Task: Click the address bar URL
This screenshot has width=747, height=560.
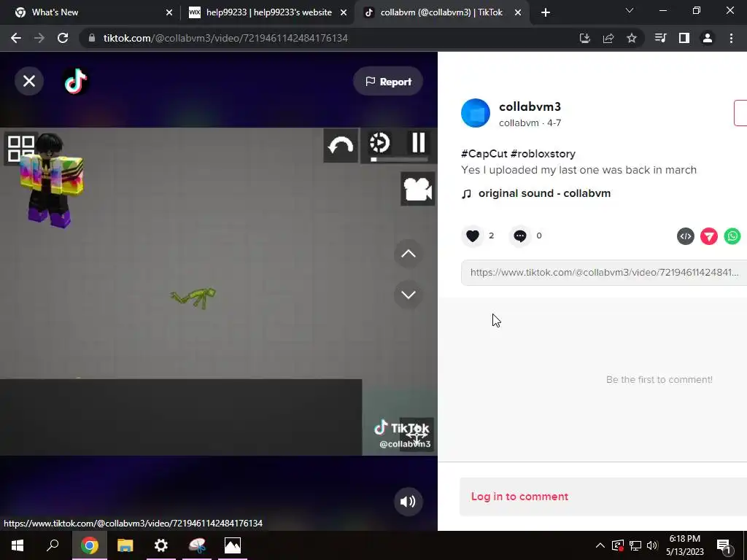Action: pos(225,38)
